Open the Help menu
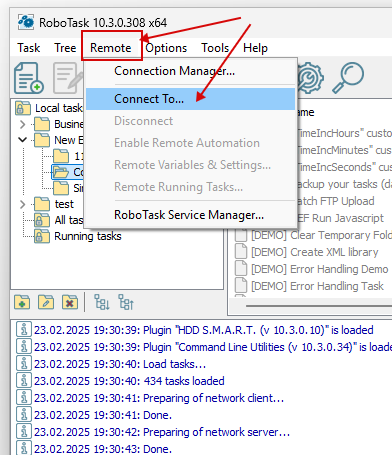 [255, 48]
